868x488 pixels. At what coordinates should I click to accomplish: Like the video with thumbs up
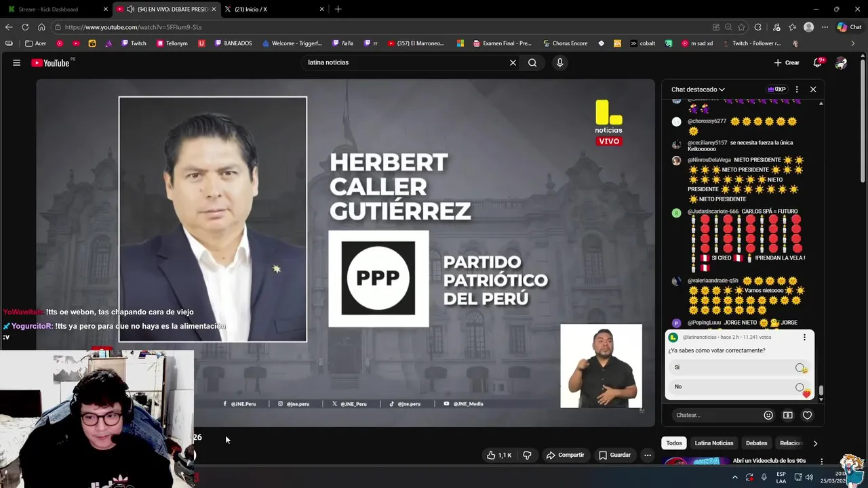498,455
